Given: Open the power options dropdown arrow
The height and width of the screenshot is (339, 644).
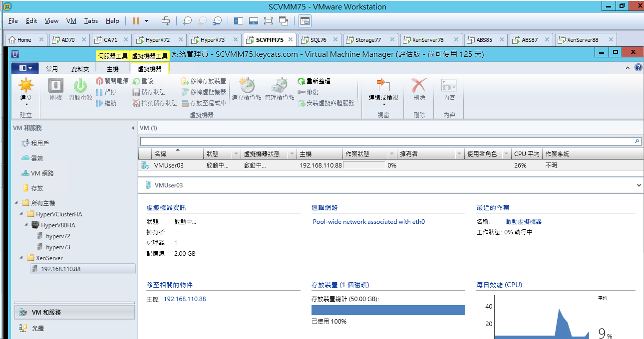Looking at the screenshot, I should [x=146, y=21].
